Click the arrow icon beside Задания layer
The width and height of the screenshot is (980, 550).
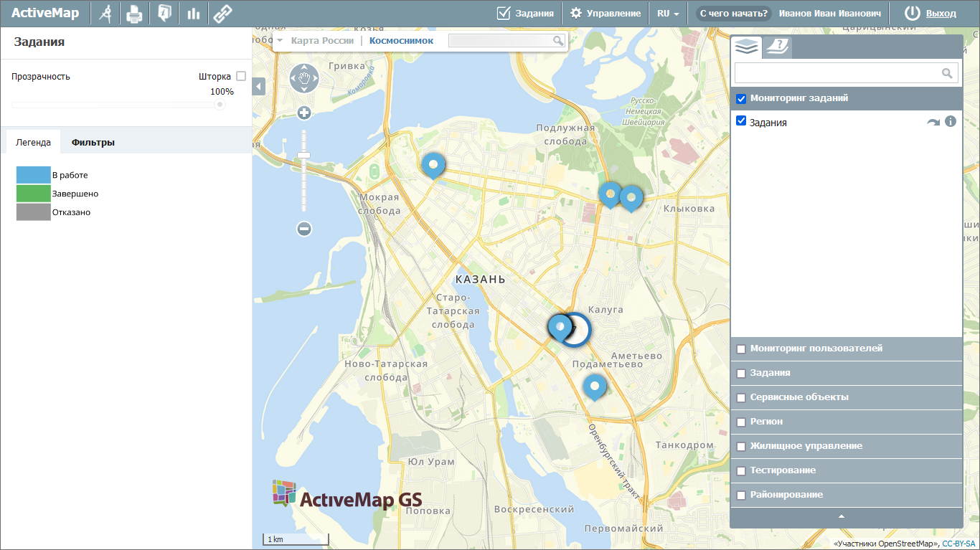coord(933,123)
